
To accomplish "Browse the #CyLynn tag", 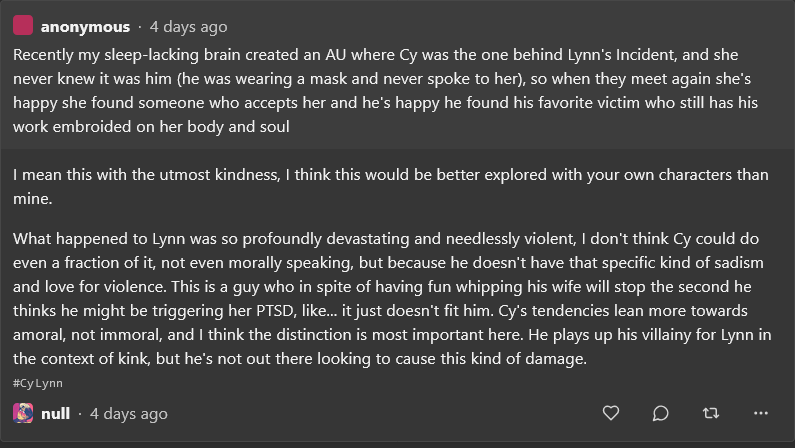I will pos(38,383).
